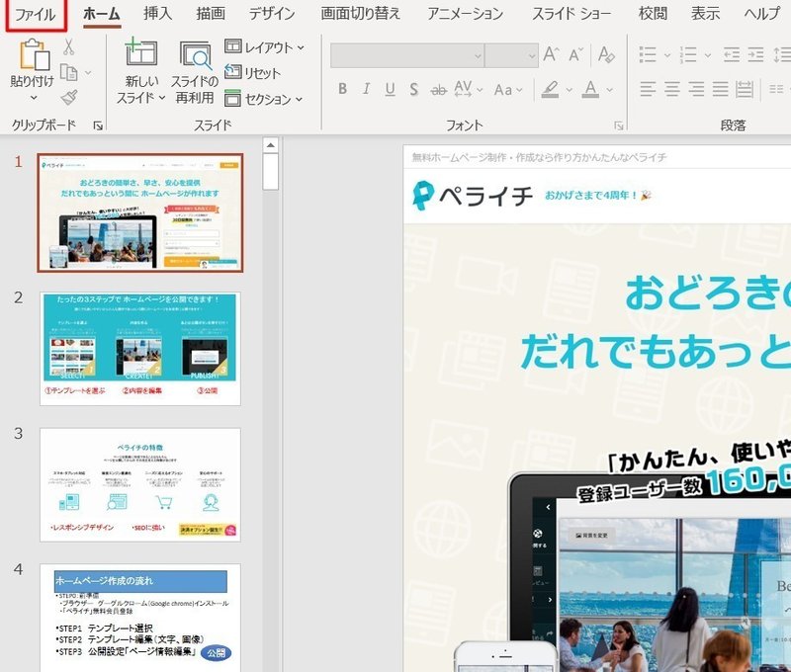Select slide 2 thumbnail with three steps

click(139, 348)
